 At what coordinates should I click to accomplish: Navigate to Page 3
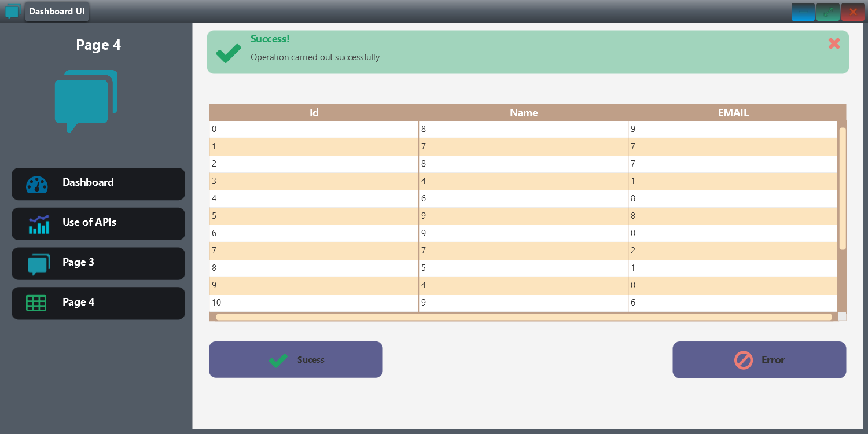point(98,264)
